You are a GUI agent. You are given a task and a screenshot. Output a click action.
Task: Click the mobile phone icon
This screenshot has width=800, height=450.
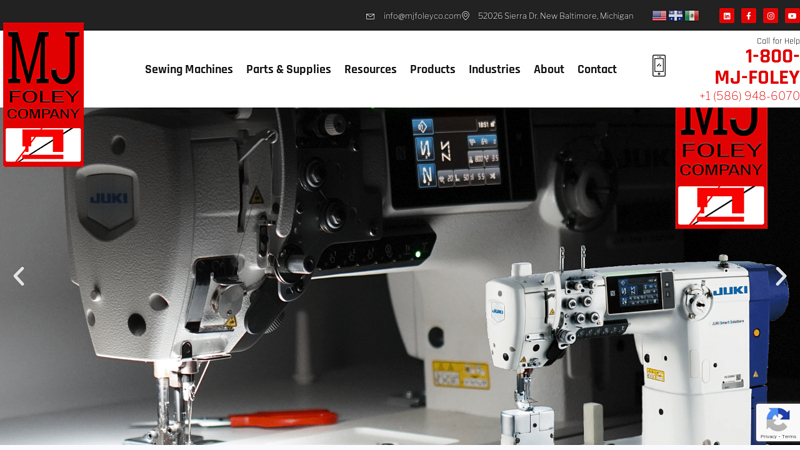659,66
